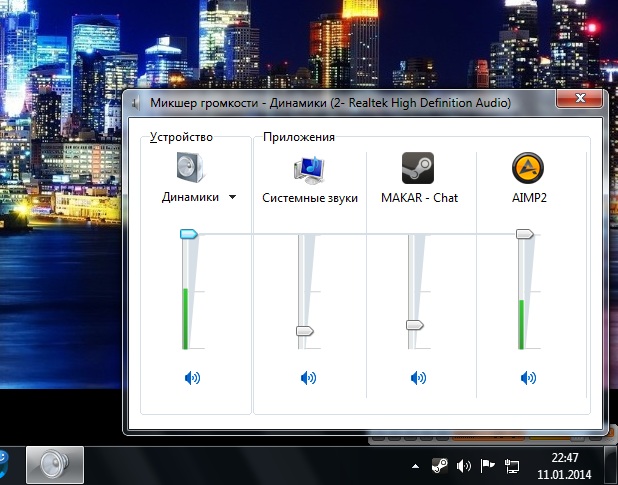Click the Приложения group label
Screen dimensions: 618x485
pyautogui.click(x=299, y=137)
